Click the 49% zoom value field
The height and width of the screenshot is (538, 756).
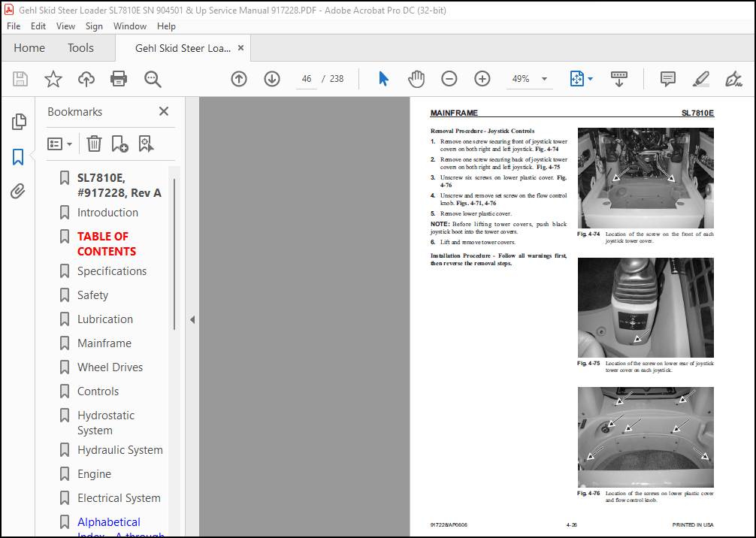point(522,79)
